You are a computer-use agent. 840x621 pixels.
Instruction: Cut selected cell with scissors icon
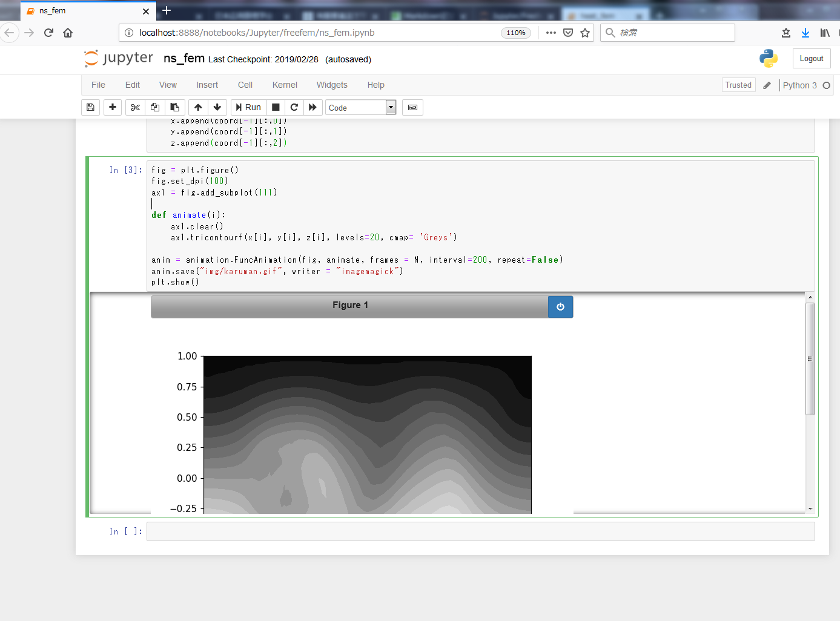(x=135, y=107)
